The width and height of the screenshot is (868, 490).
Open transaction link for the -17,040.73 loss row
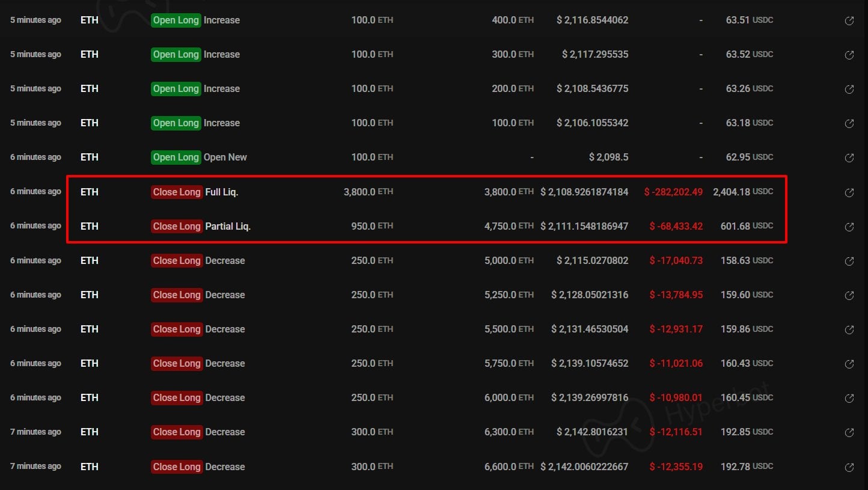click(x=849, y=261)
